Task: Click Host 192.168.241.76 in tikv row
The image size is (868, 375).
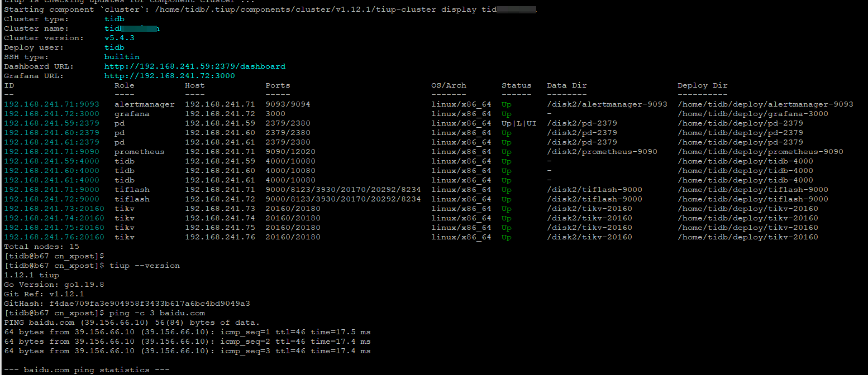Action: coord(220,237)
